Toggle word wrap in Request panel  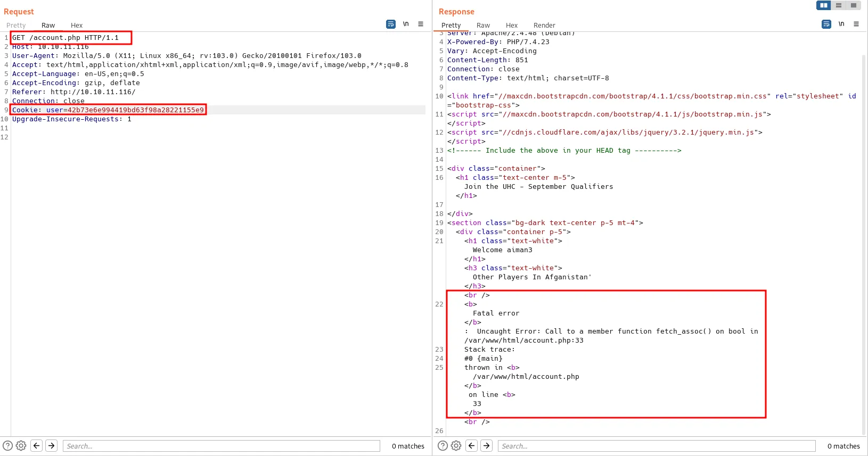point(391,24)
